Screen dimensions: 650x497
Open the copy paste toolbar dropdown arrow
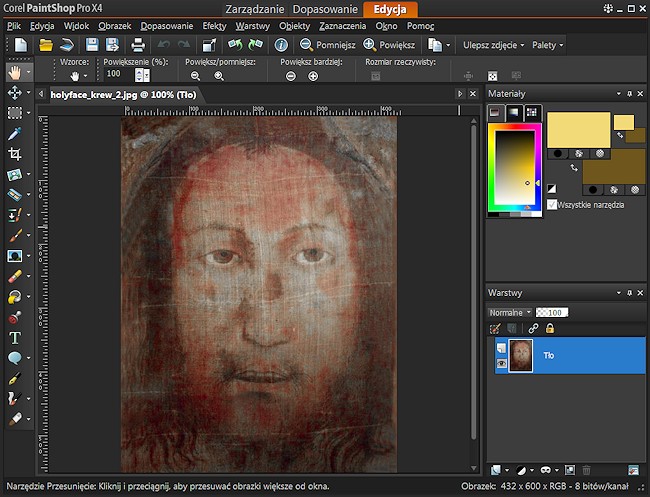tap(448, 45)
